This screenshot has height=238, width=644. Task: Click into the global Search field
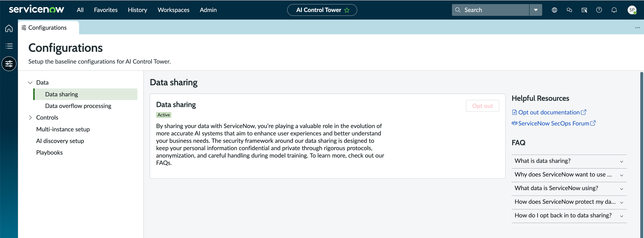point(491,10)
